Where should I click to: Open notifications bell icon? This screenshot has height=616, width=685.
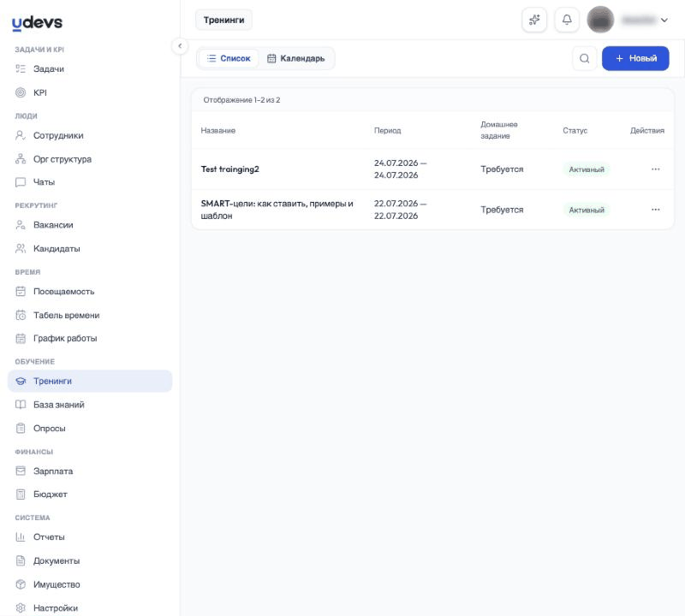(567, 20)
